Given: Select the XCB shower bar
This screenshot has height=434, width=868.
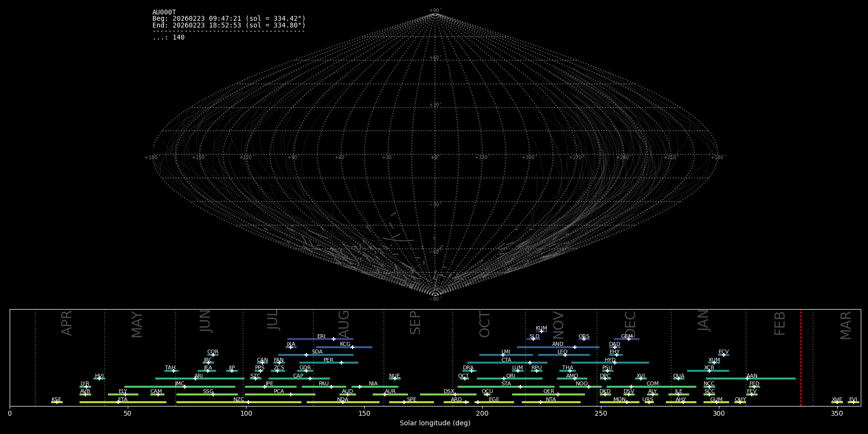Looking at the screenshot, I should [708, 371].
